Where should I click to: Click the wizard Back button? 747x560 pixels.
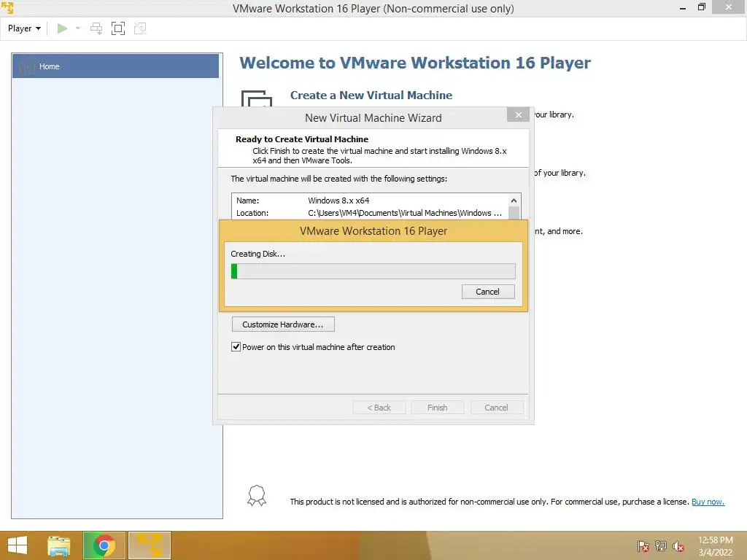click(x=379, y=408)
